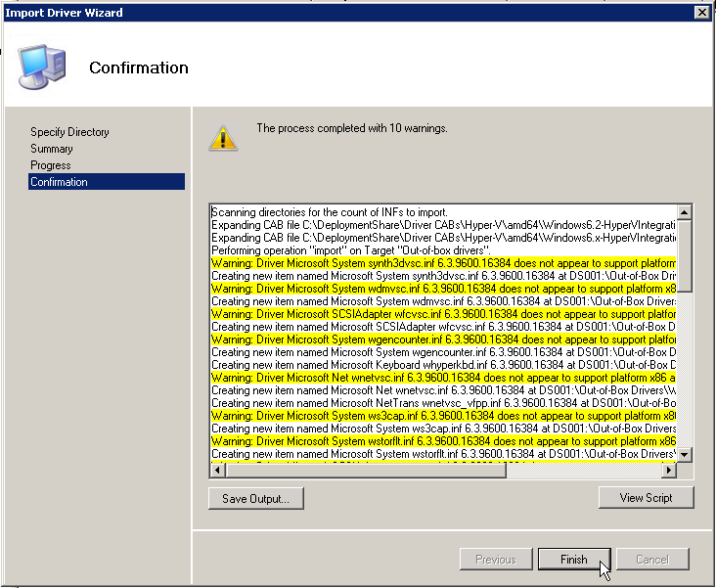The image size is (716, 588).
Task: Select Specify Directory step in sidebar
Action: [x=69, y=132]
